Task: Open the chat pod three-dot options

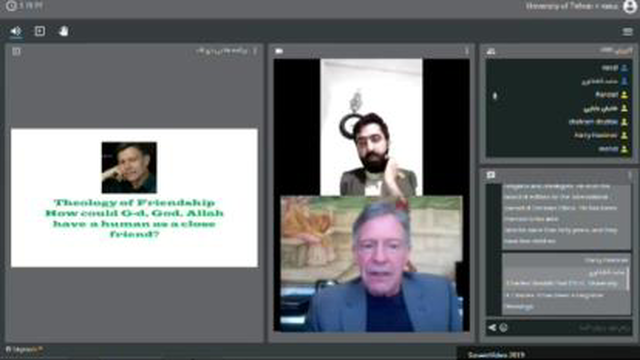Action: (630, 175)
